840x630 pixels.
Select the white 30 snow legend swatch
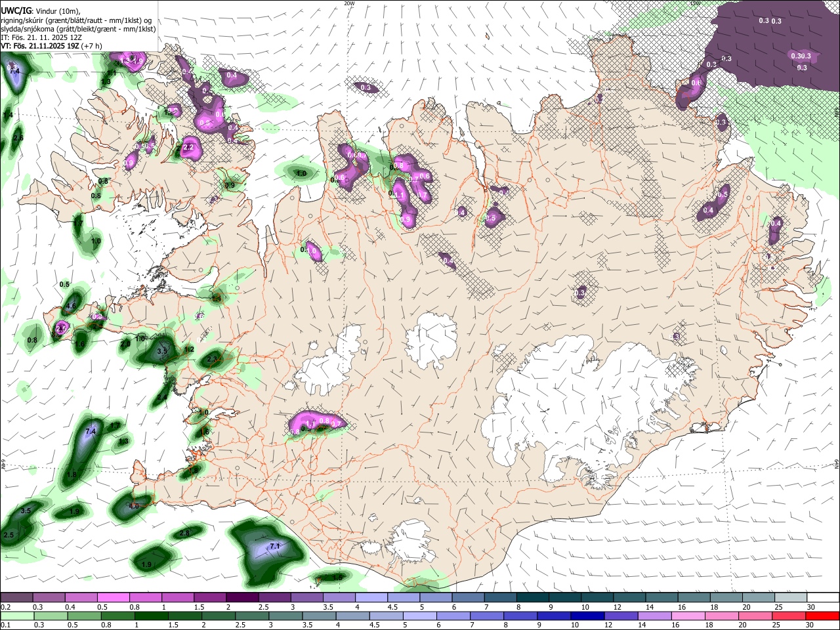[x=823, y=598]
